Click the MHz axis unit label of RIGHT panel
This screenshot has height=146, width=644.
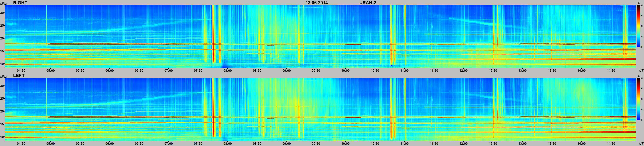pyautogui.click(x=3, y=3)
